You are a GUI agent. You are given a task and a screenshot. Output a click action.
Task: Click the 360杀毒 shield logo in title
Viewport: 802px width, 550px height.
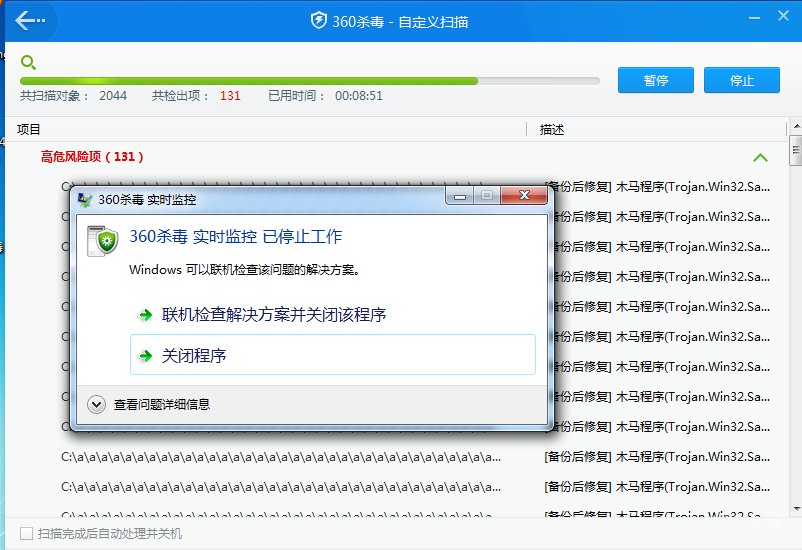point(318,21)
